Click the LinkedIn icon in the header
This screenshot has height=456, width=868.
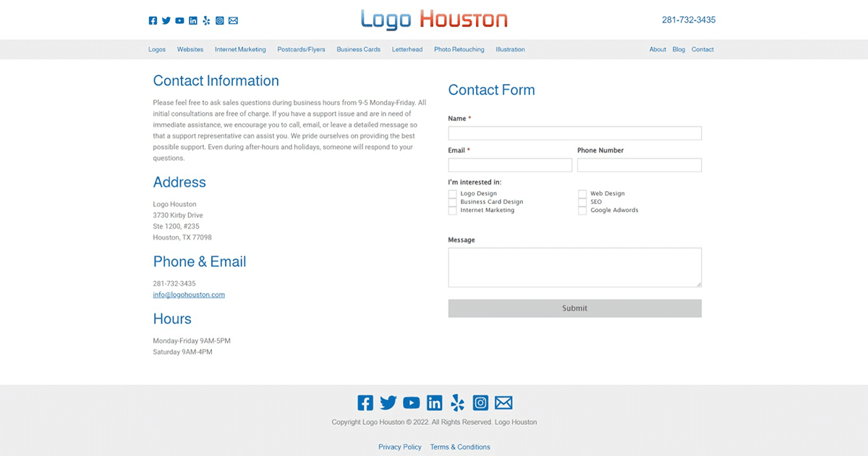pyautogui.click(x=192, y=20)
